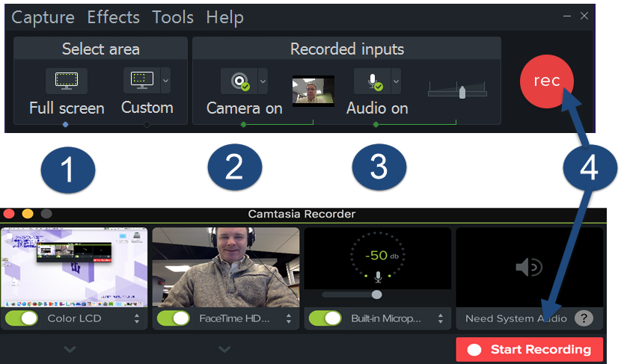The width and height of the screenshot is (621, 364).
Task: Open the Built-in Microphone selector
Action: (441, 318)
